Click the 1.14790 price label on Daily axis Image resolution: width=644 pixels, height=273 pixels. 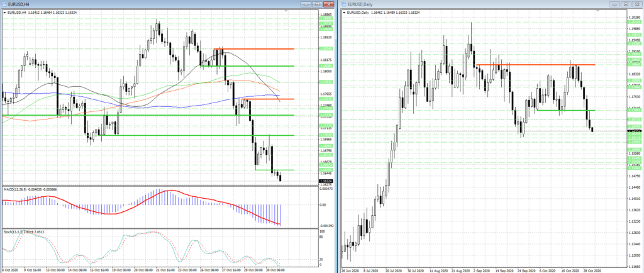[x=635, y=175]
